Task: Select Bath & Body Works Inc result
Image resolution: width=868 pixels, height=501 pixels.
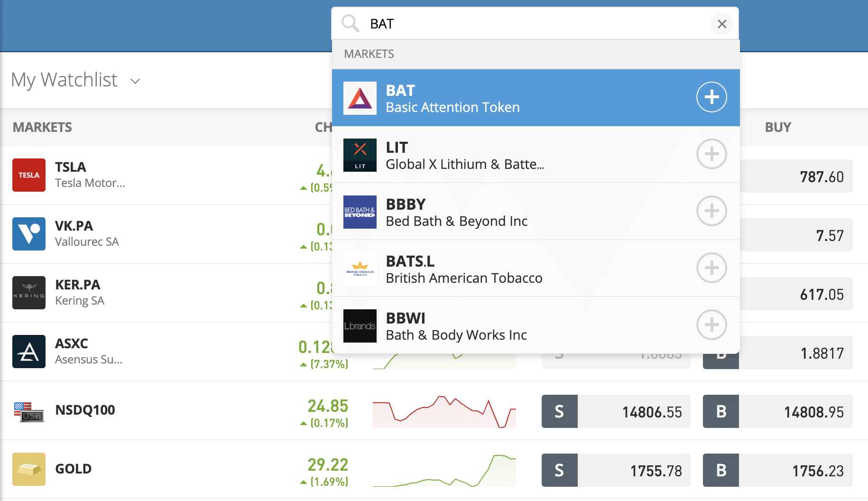Action: pos(536,325)
